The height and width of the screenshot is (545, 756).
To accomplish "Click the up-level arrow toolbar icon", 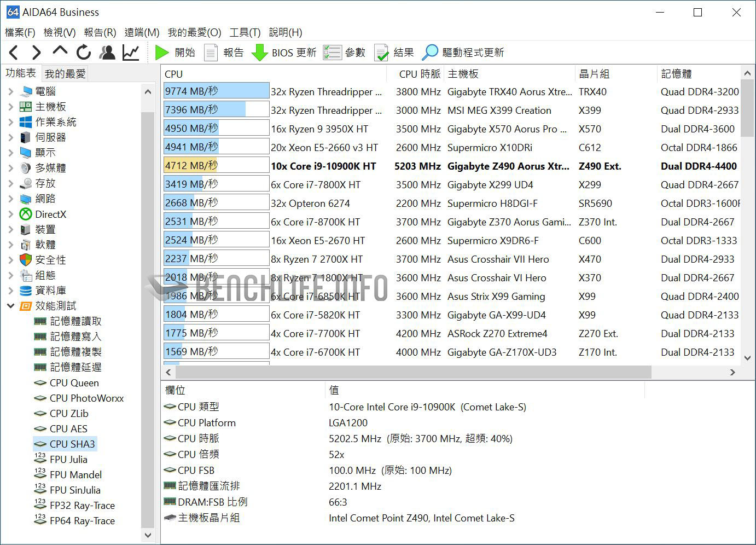I will (60, 51).
